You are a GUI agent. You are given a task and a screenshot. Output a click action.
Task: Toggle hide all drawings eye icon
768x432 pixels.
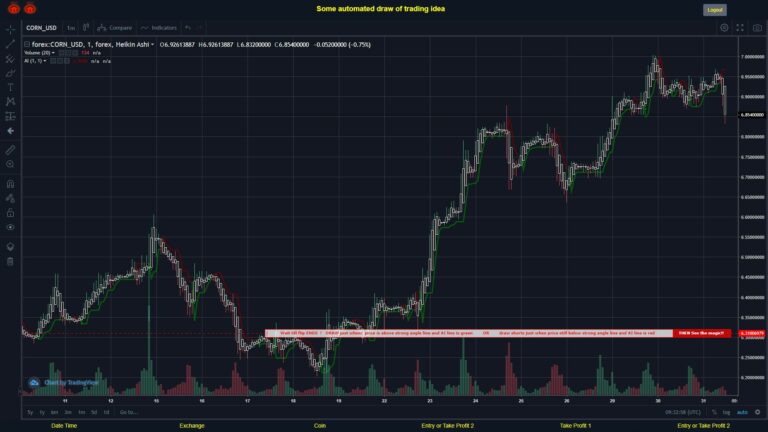10,227
